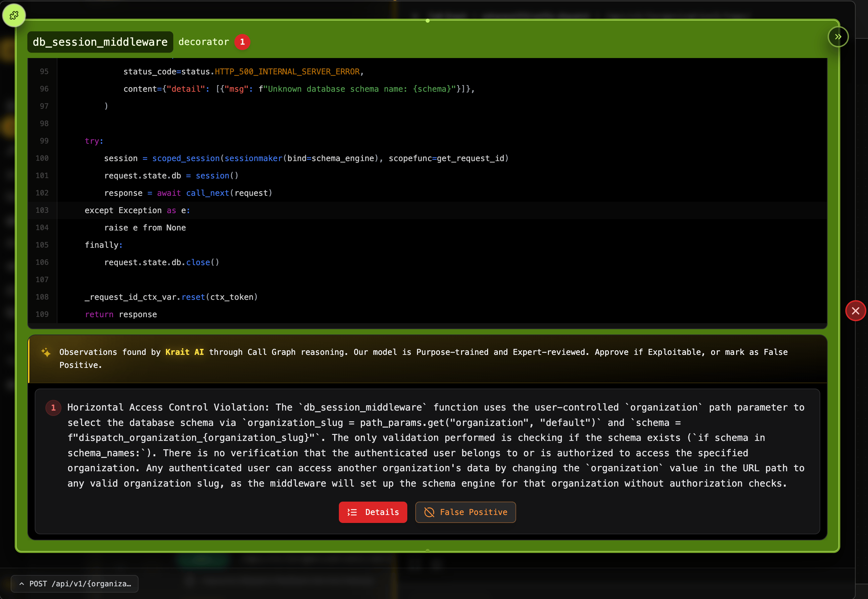Image resolution: width=868 pixels, height=599 pixels.
Task: Select the db_session_middleware label
Action: coord(100,42)
